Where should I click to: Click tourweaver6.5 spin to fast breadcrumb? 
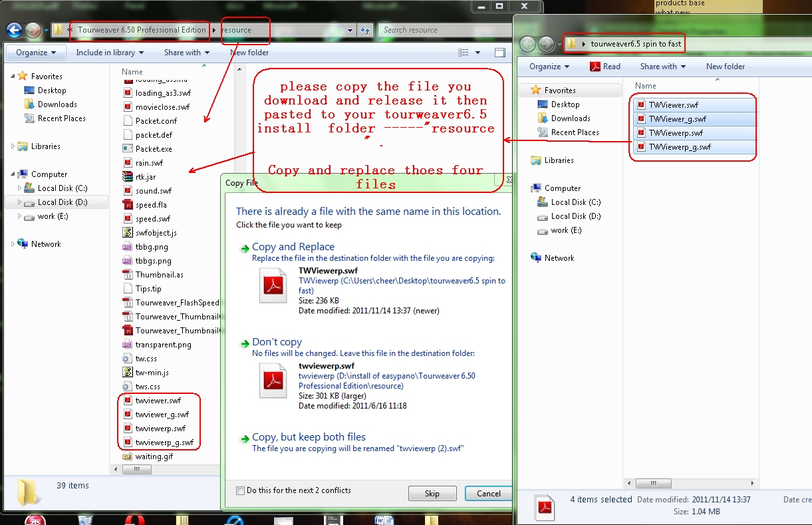click(636, 44)
